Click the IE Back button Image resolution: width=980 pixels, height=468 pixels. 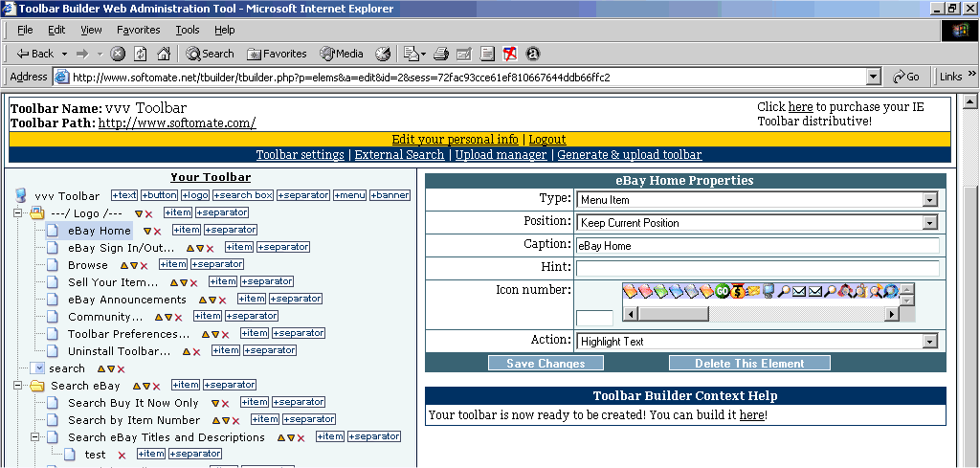pos(35,54)
